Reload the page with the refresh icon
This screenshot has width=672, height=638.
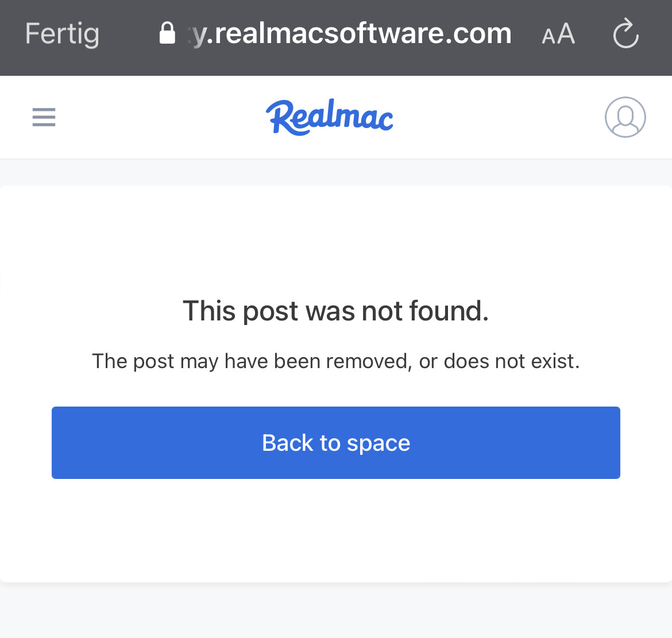(625, 33)
